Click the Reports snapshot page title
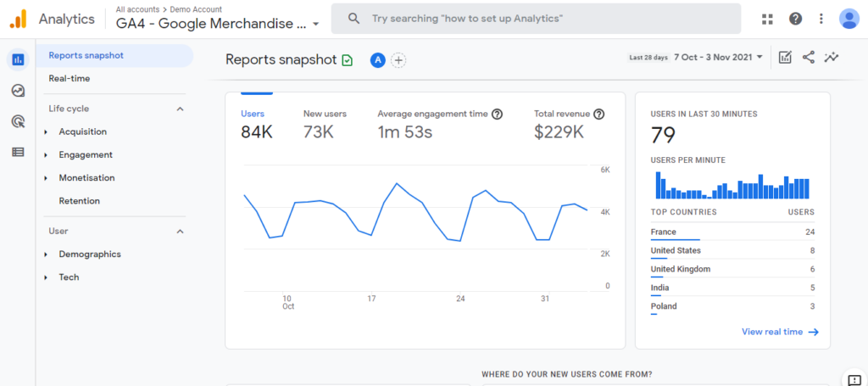868x386 pixels. (281, 60)
